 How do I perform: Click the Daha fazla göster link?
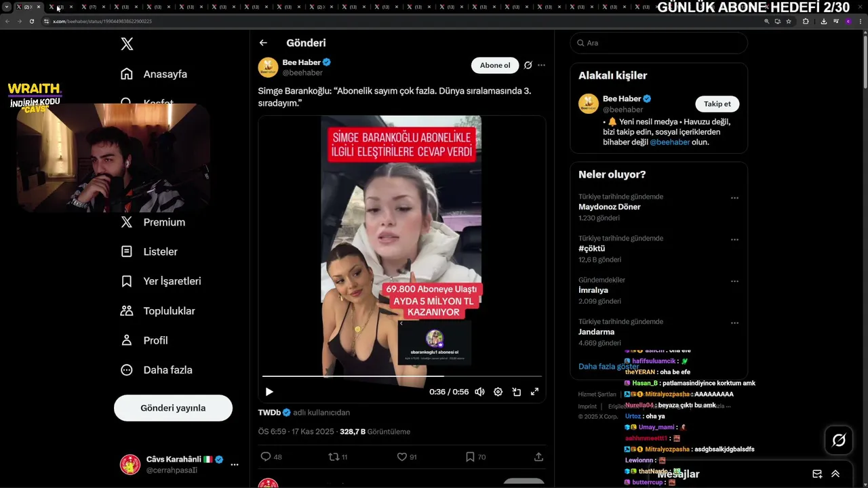tap(608, 366)
